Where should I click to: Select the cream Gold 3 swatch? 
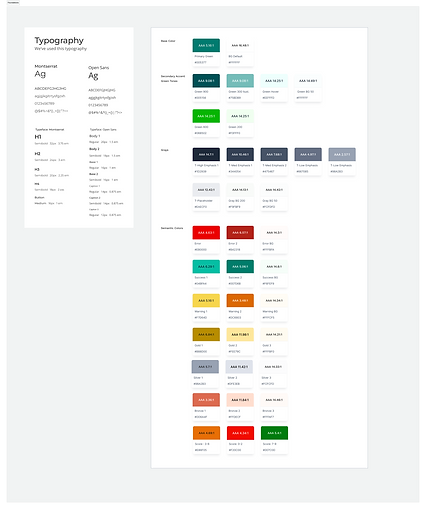pos(274,334)
